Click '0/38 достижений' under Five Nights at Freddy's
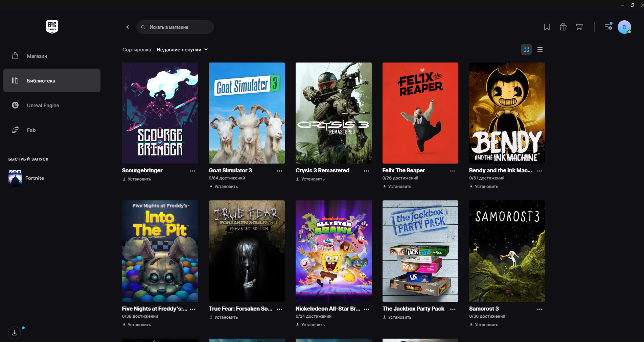644x342 pixels. tap(140, 316)
